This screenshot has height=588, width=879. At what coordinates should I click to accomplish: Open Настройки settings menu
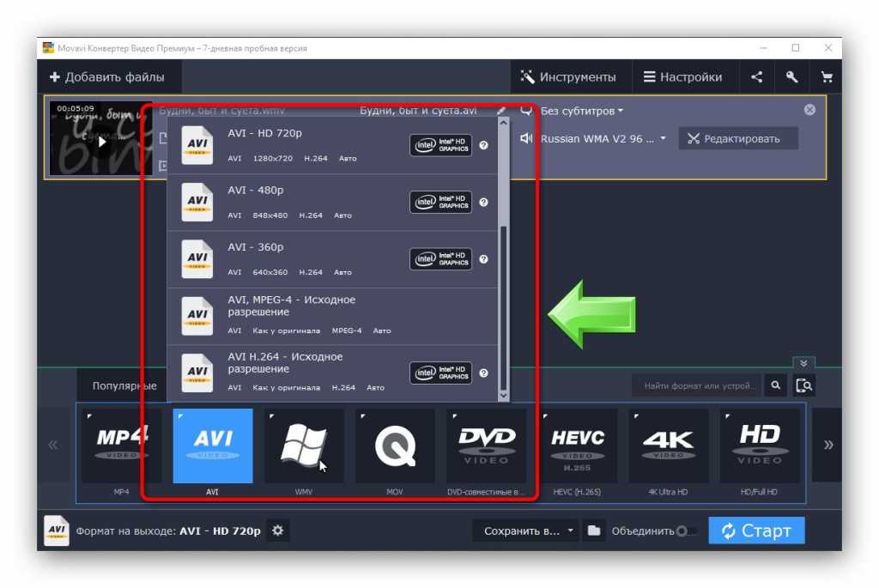pyautogui.click(x=682, y=76)
